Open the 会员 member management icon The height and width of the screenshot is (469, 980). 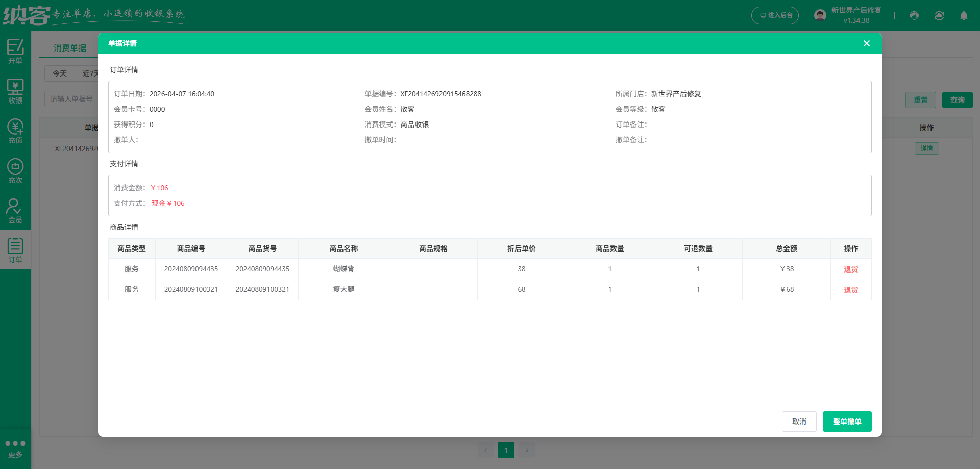pyautogui.click(x=15, y=209)
